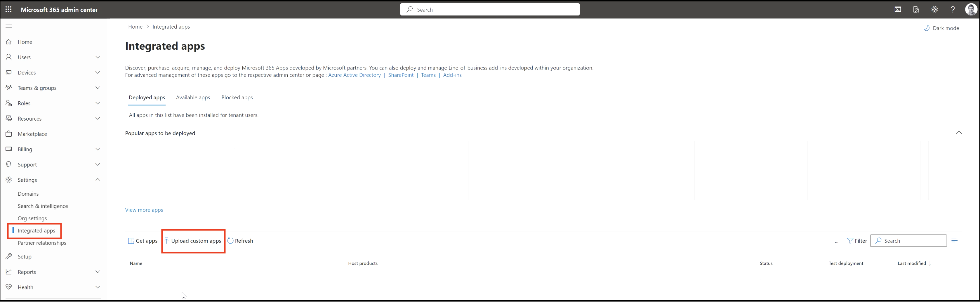Open Partner relationships
Image resolution: width=980 pixels, height=302 pixels.
point(42,243)
